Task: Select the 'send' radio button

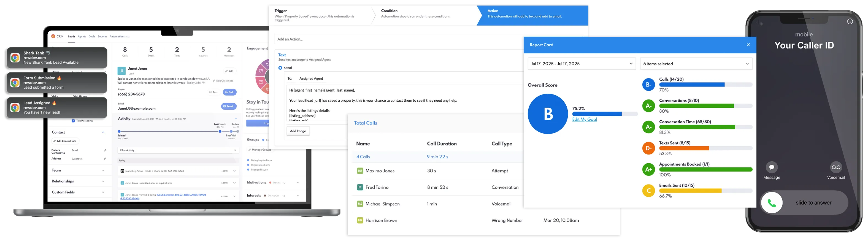Action: click(280, 68)
